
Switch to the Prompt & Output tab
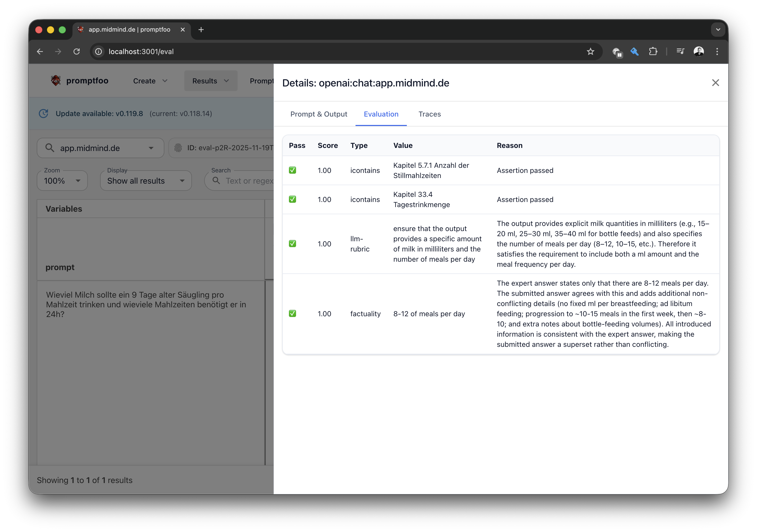[319, 114]
